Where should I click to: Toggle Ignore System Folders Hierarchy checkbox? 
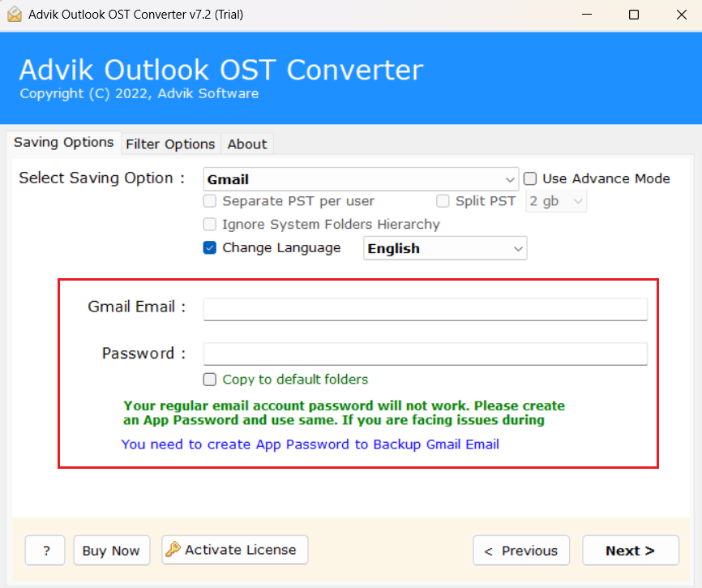pos(209,224)
